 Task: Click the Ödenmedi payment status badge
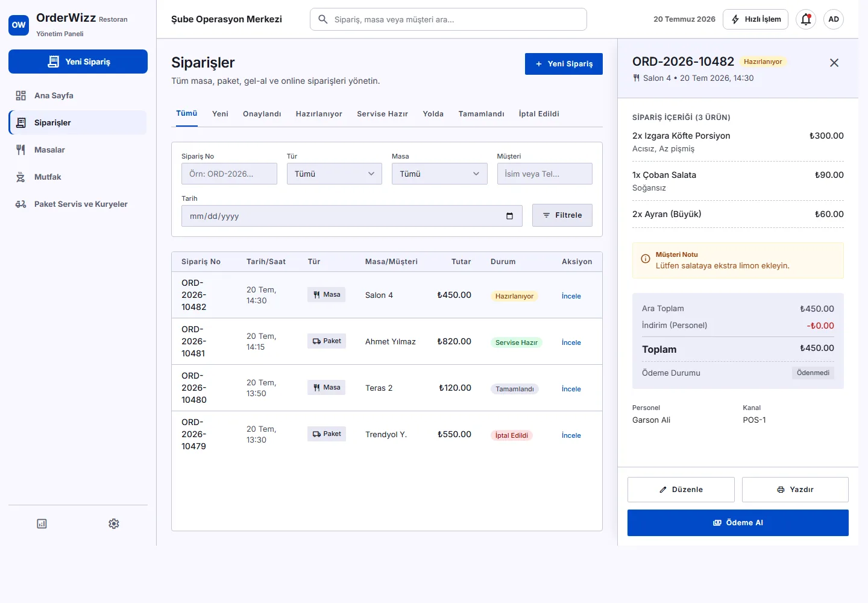[813, 373]
